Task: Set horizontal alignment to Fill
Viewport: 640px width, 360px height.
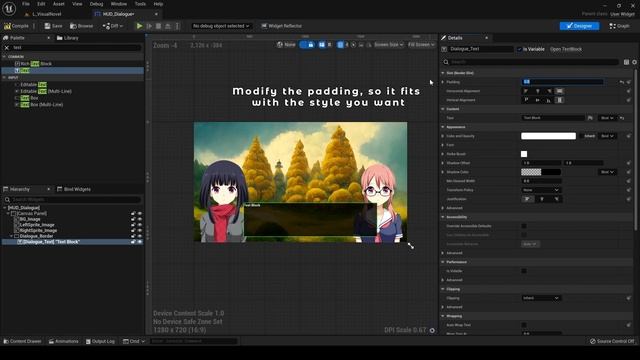Action: [560, 91]
